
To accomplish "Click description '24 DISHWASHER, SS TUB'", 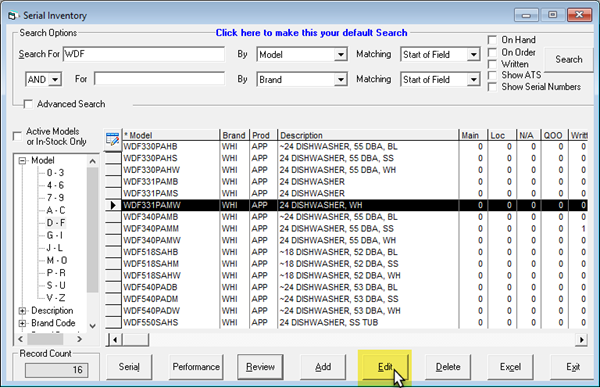I will click(x=328, y=323).
